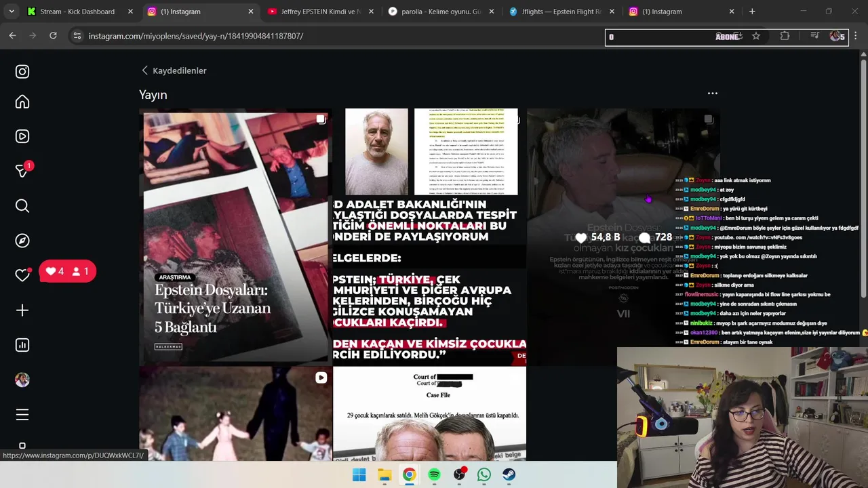Click the browser Forward arrow
The image size is (868, 488).
33,36
